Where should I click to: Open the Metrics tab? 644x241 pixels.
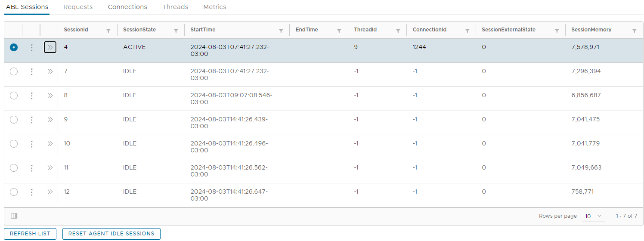214,7
